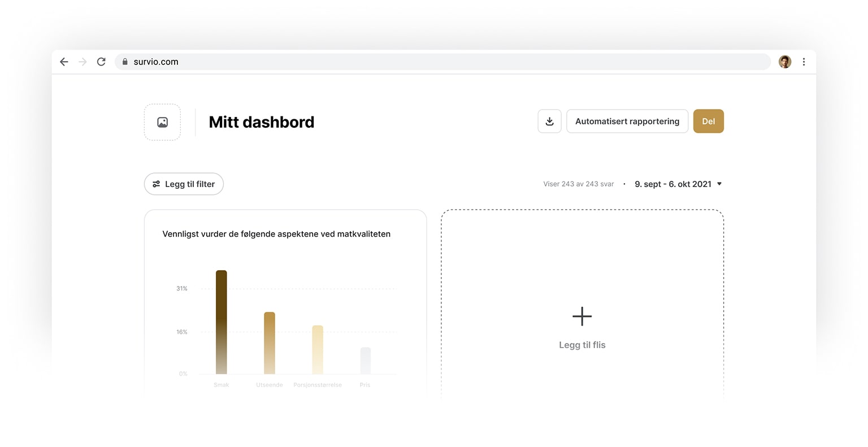Click the dashboard image placeholder icon

pyautogui.click(x=162, y=121)
